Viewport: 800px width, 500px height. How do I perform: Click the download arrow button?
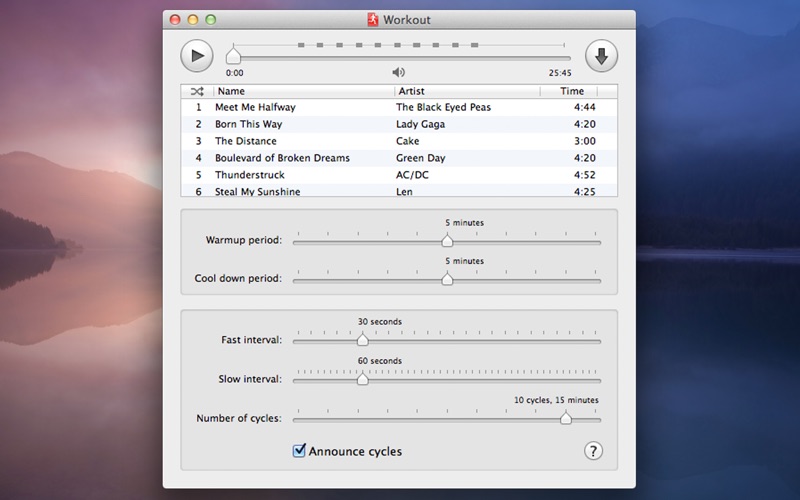click(x=602, y=56)
